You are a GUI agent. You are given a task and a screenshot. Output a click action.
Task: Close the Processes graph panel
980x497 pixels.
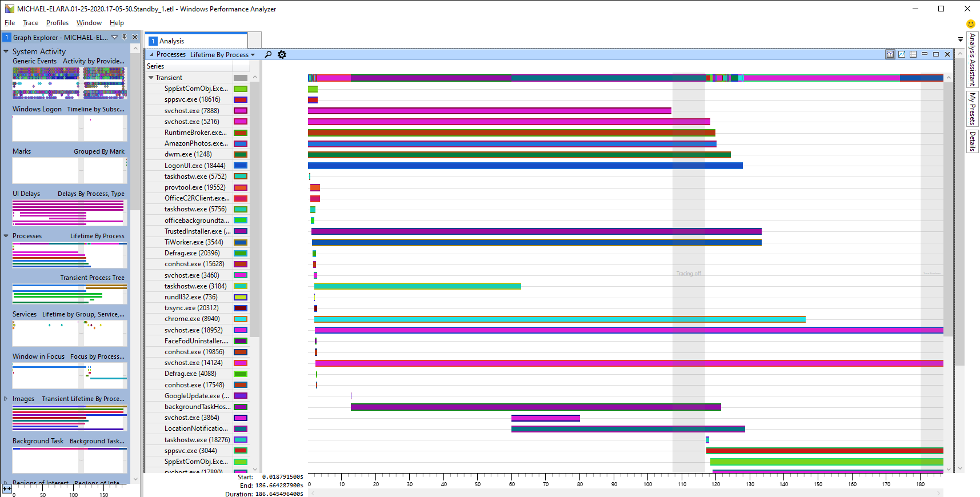(947, 54)
